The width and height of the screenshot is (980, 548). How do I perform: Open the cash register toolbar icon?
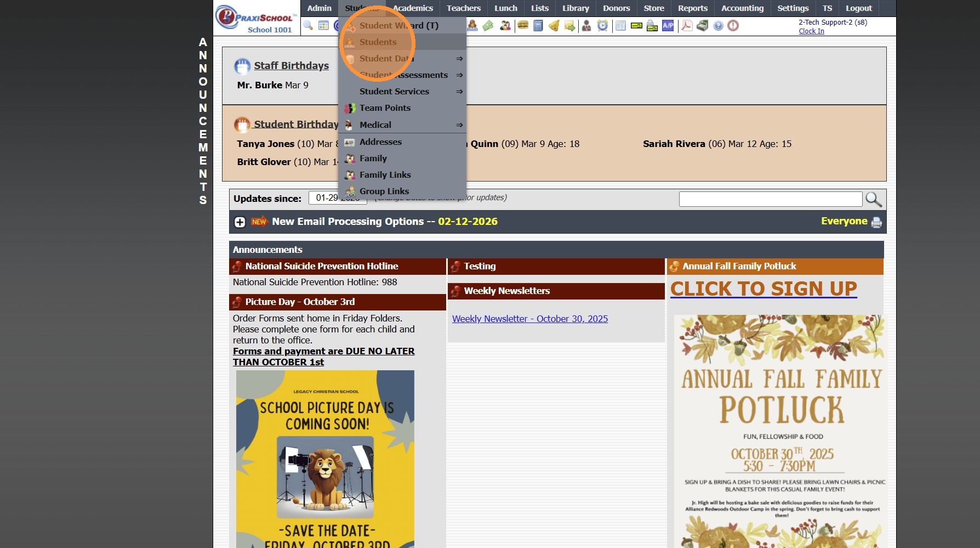click(703, 26)
